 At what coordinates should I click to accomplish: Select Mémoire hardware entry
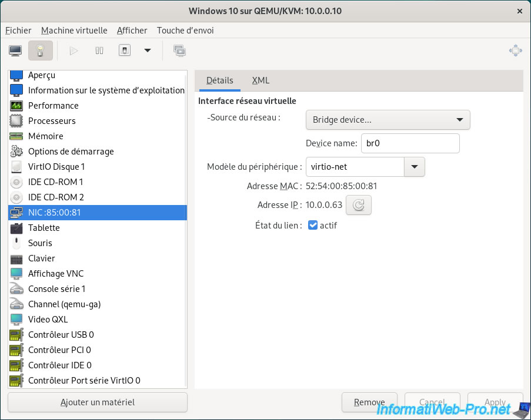click(x=98, y=136)
